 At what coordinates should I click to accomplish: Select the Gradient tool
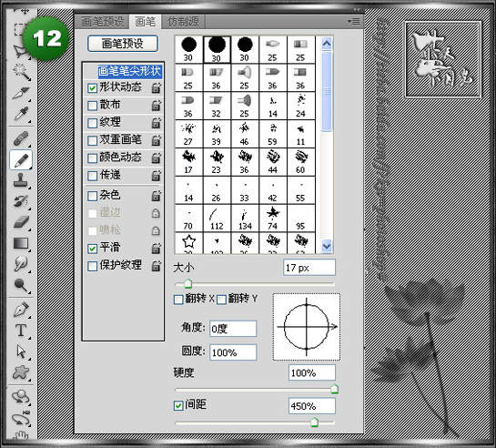[x=22, y=244]
